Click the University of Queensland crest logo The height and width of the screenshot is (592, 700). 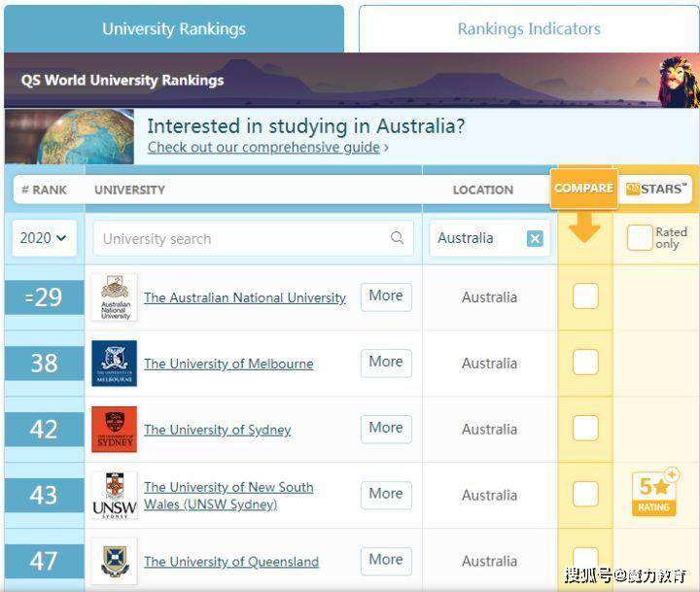coord(115,561)
